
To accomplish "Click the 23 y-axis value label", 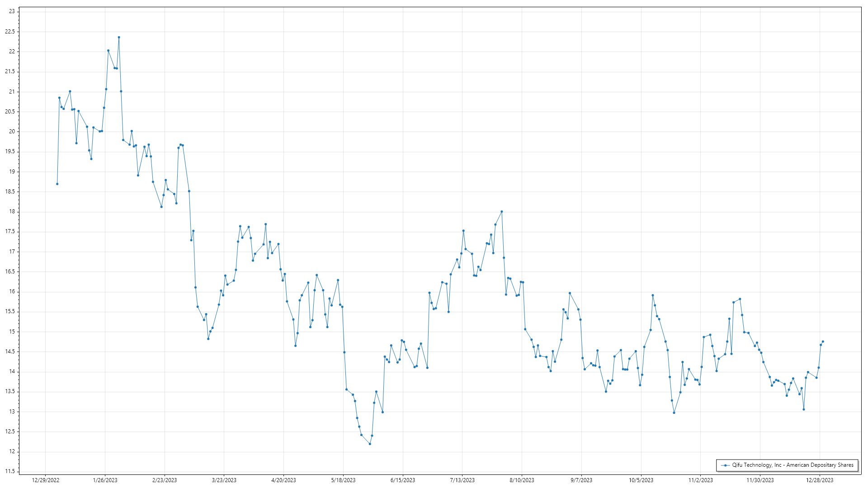I will point(12,11).
